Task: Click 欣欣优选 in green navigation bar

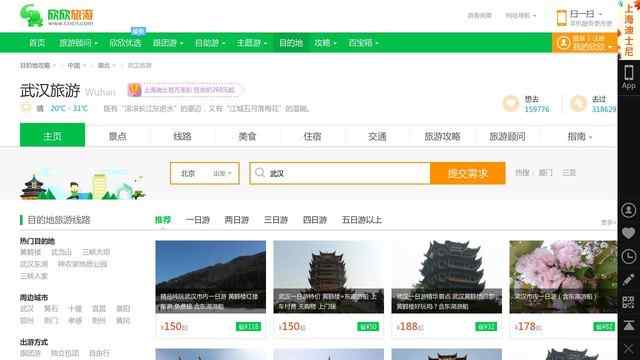Action: click(125, 43)
